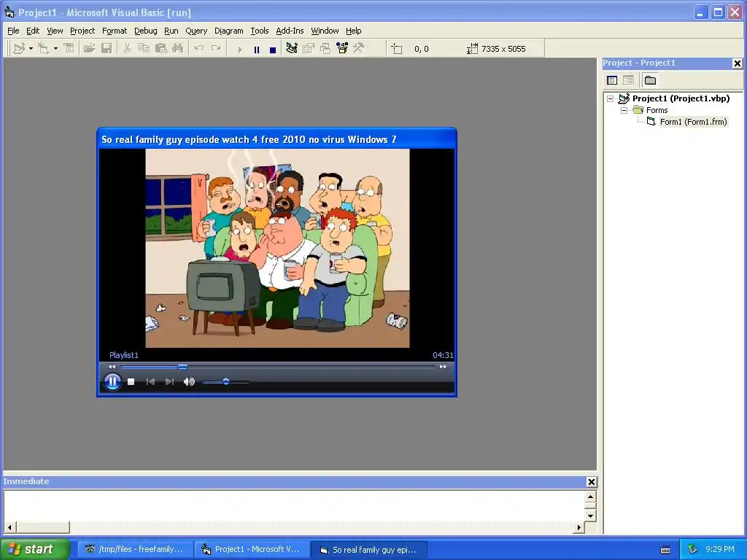Viewport: 747px width, 560px height.
Task: Click the rewind arrows on seek bar
Action: pyautogui.click(x=112, y=367)
